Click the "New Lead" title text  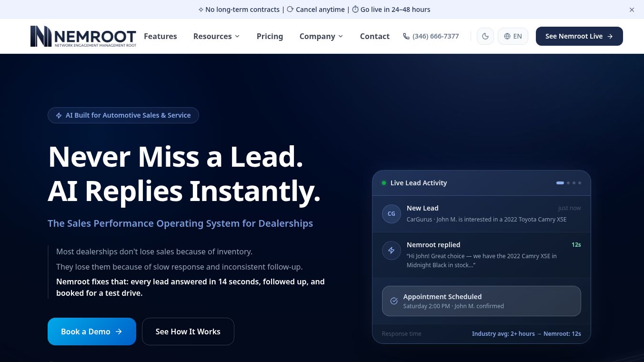click(x=423, y=208)
